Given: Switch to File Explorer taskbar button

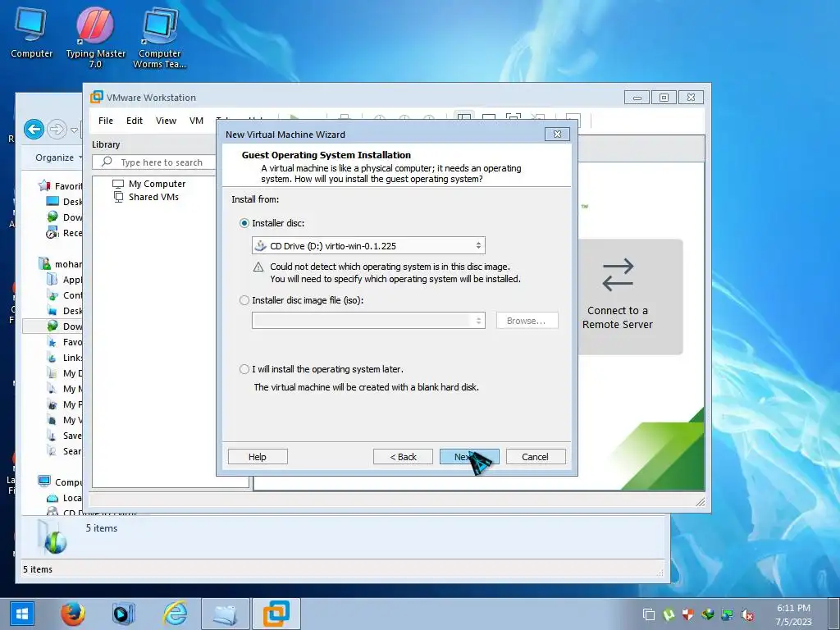Looking at the screenshot, I should [x=225, y=614].
